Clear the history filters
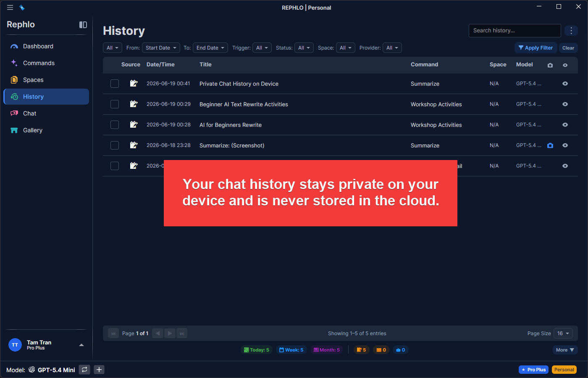588x378 pixels. pyautogui.click(x=568, y=48)
